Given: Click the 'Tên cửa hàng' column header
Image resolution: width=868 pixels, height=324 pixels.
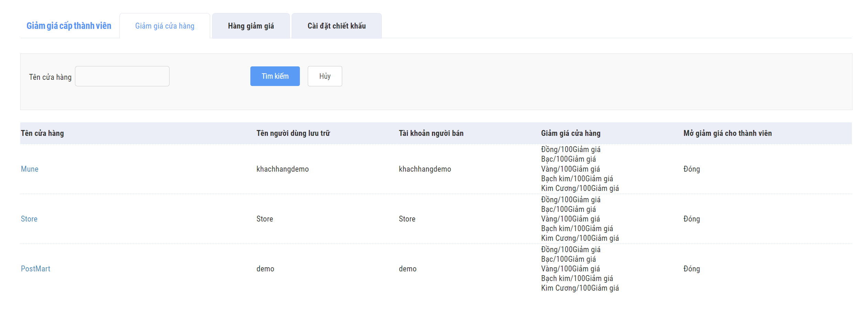Looking at the screenshot, I should 42,133.
